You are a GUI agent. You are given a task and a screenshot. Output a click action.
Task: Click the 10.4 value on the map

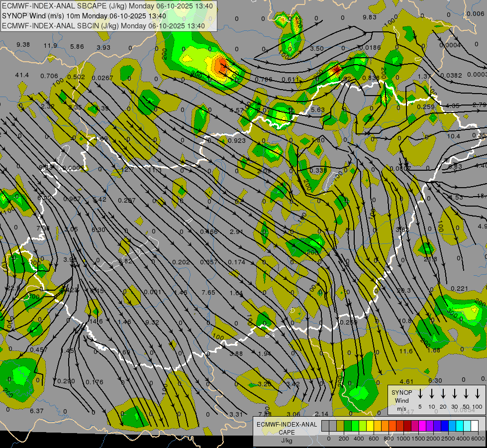[x=454, y=136]
